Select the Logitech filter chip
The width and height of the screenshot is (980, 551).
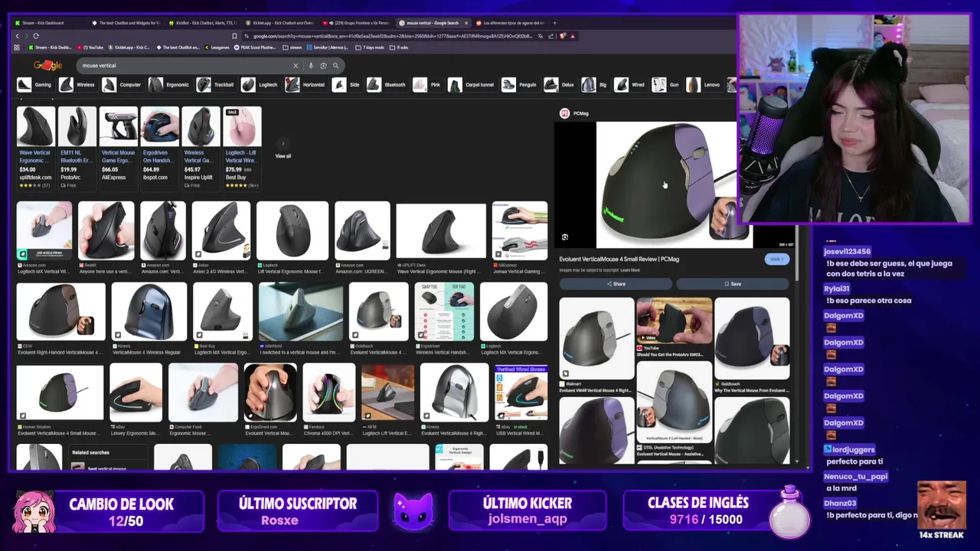coord(260,85)
